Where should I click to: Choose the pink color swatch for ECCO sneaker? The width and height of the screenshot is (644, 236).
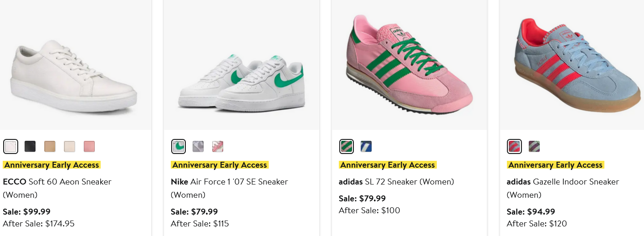89,146
